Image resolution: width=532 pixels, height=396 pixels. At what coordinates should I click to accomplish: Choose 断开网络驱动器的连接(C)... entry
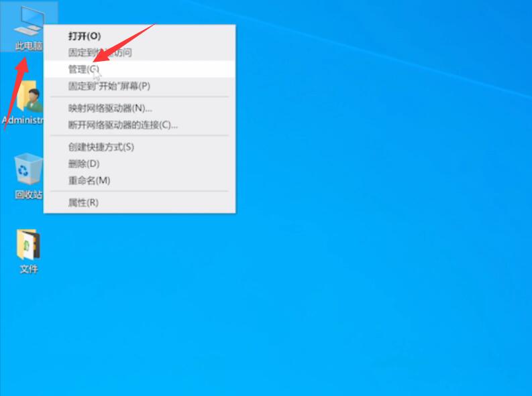point(140,125)
